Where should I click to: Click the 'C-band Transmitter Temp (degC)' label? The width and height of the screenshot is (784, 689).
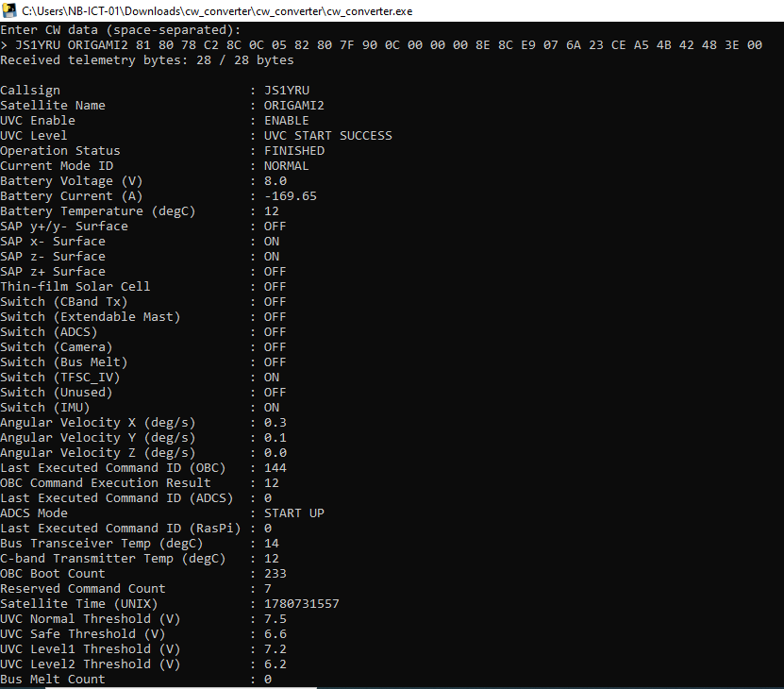(112, 559)
